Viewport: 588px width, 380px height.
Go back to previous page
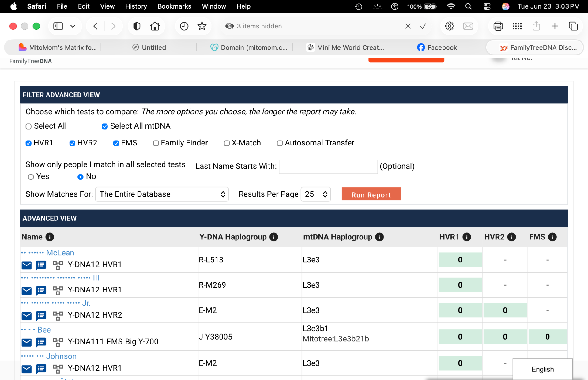point(96,26)
